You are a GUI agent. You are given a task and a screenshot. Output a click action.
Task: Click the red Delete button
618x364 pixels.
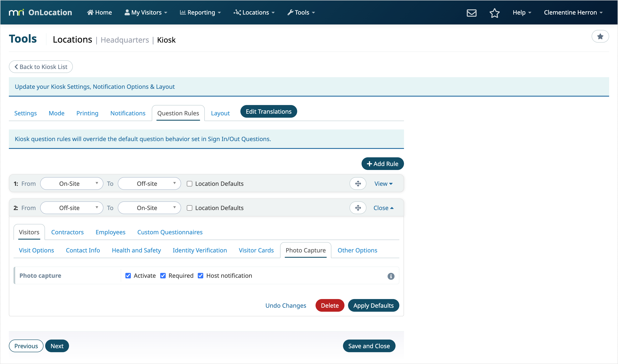coord(330,305)
